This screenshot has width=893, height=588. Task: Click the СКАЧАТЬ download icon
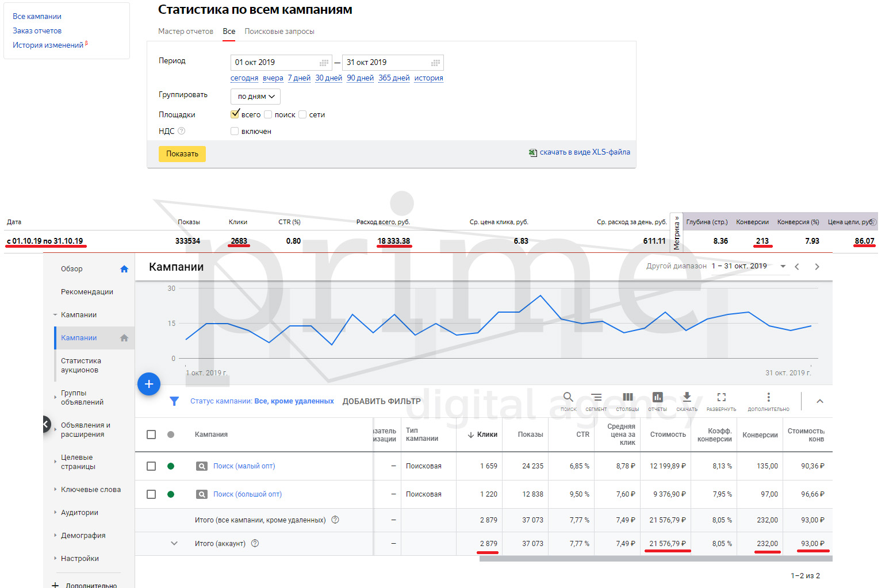[x=687, y=397]
